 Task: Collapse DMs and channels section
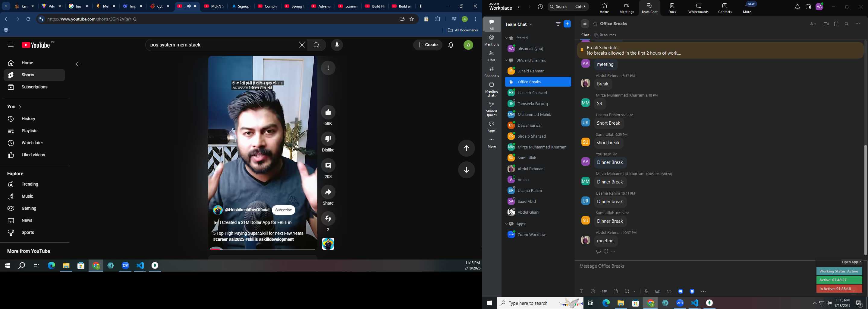(506, 60)
